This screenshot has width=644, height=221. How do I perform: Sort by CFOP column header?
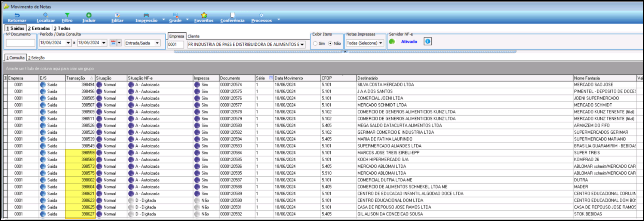pyautogui.click(x=339, y=78)
